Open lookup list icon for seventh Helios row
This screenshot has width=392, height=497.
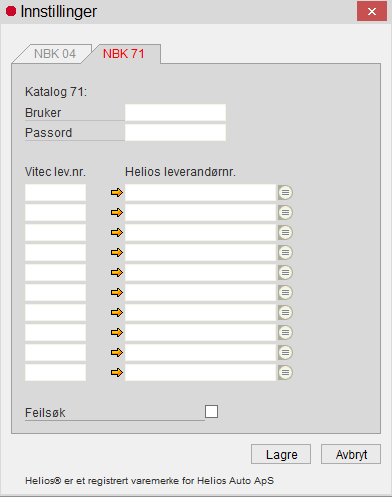point(285,312)
